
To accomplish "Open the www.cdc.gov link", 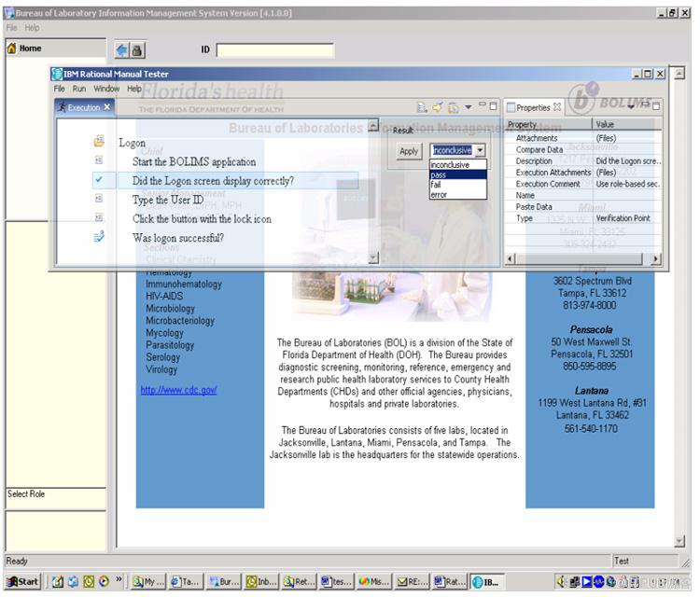I will pos(178,391).
